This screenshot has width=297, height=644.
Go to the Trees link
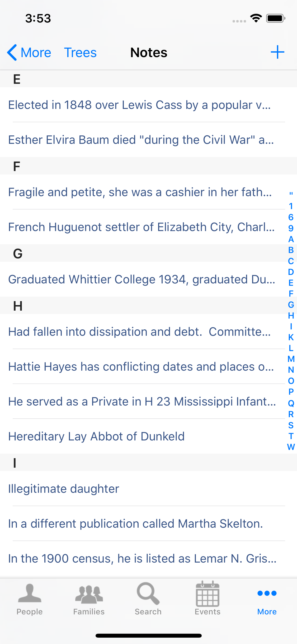[80, 52]
